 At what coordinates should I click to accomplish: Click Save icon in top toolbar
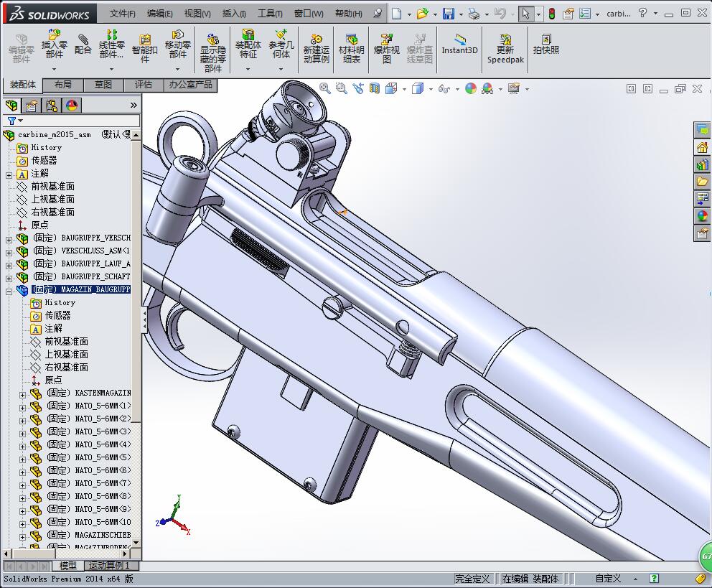tap(449, 14)
